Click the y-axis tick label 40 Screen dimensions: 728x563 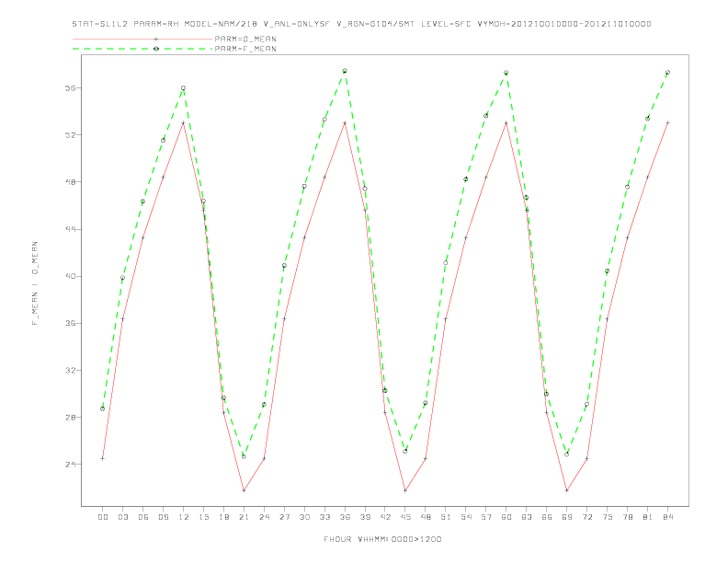click(x=71, y=276)
